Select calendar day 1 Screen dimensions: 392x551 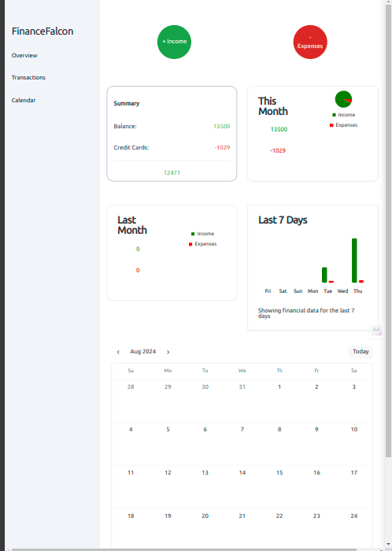279,386
